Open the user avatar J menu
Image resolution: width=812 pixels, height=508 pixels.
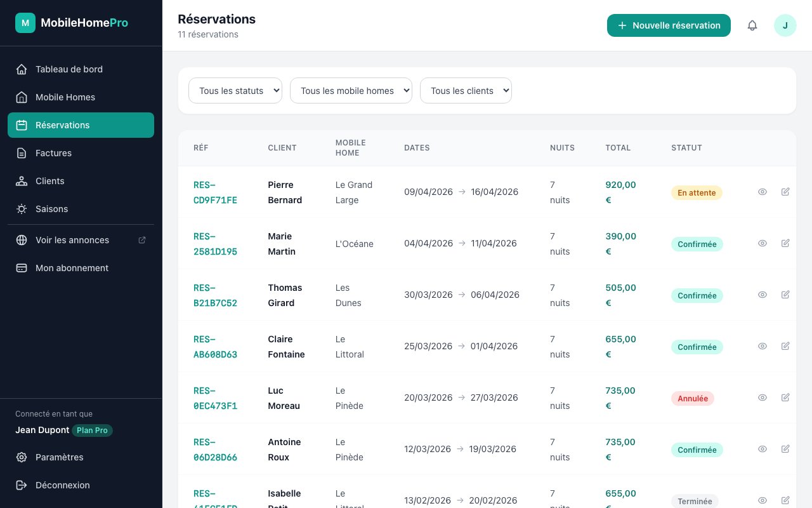tap(785, 25)
